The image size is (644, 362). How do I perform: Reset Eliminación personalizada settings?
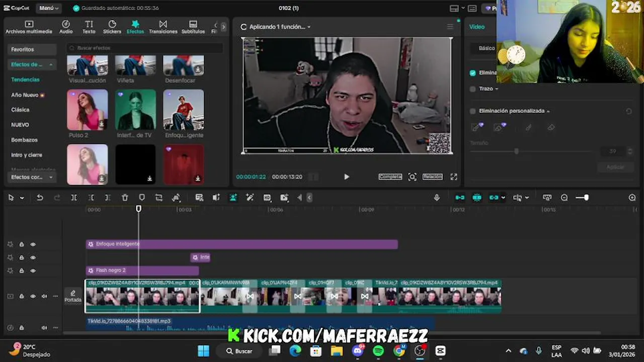point(628,111)
